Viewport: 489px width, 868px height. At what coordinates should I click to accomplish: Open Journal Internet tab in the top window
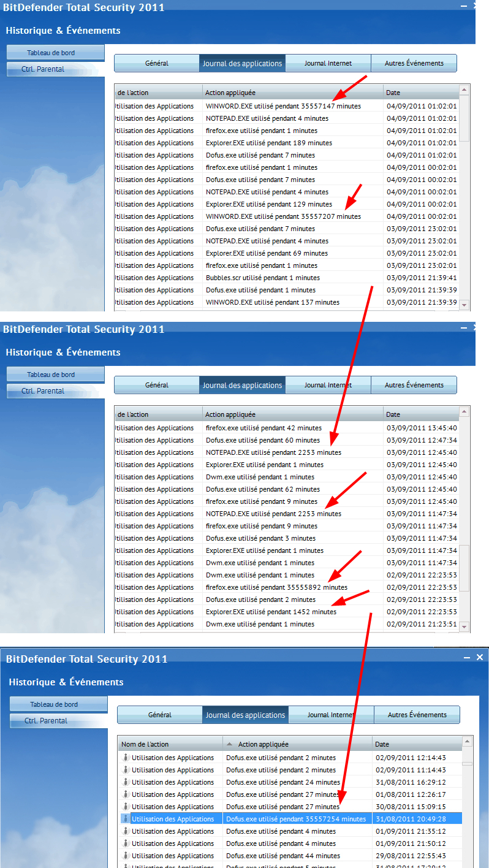(x=328, y=63)
